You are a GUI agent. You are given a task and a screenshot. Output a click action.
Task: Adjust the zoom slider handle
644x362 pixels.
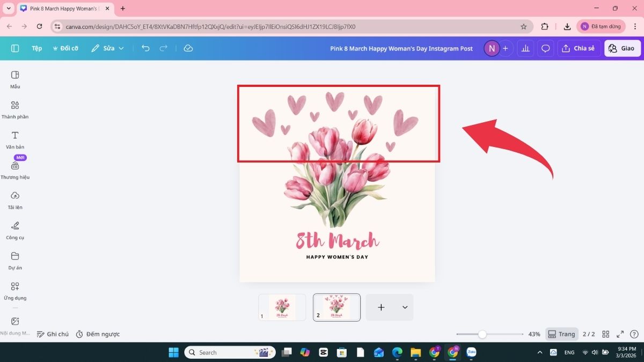pos(482,334)
